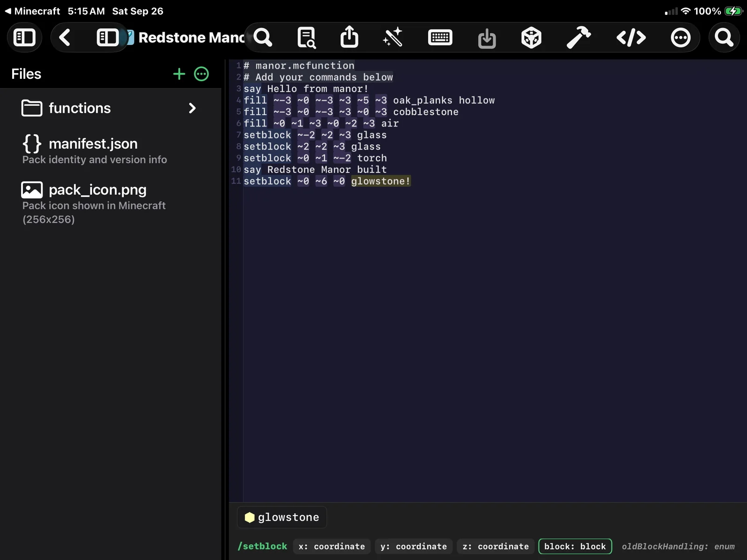Add a new file with plus icon
Viewport: 747px width, 560px height.
click(179, 74)
